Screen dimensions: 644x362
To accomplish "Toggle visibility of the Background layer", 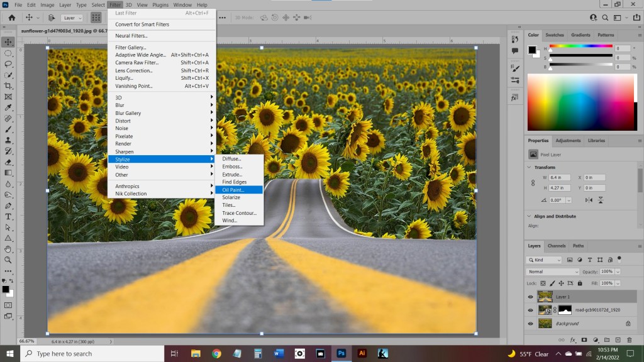I will pyautogui.click(x=530, y=324).
